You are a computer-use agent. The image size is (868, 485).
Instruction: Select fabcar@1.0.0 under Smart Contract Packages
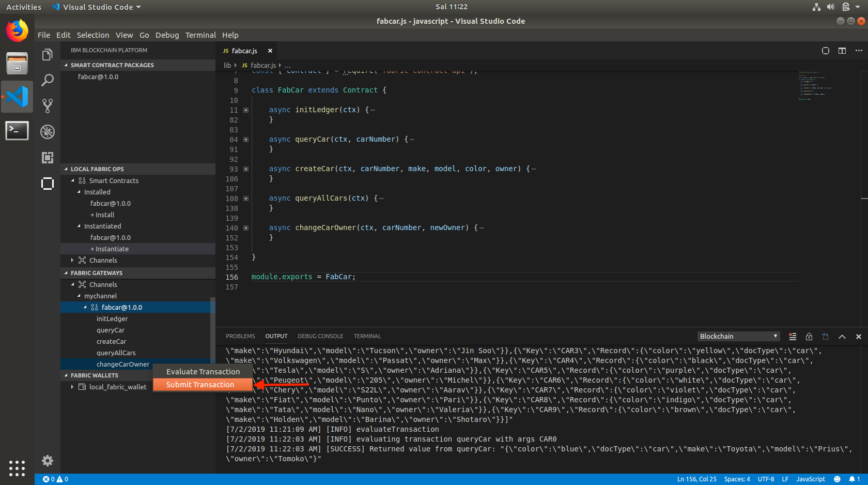click(x=98, y=77)
